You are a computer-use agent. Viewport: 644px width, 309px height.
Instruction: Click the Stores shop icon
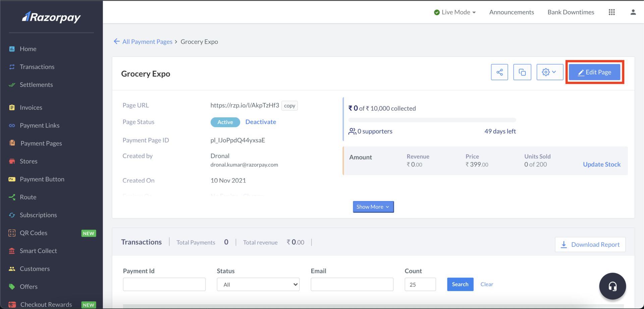[12, 161]
